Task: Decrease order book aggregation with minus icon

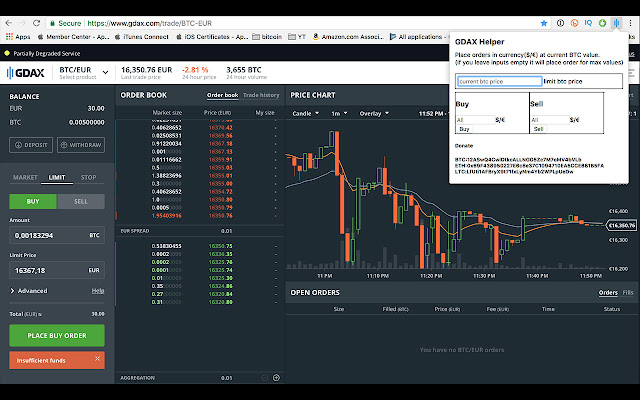Action: pos(264,378)
